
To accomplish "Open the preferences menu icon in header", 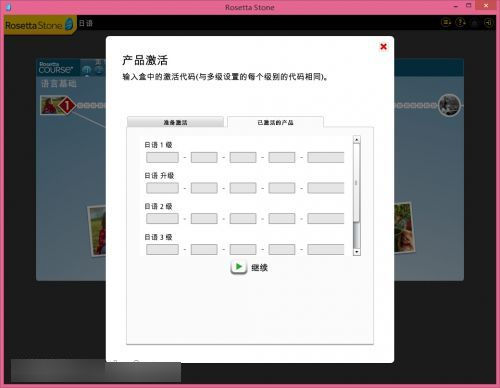I will [446, 23].
